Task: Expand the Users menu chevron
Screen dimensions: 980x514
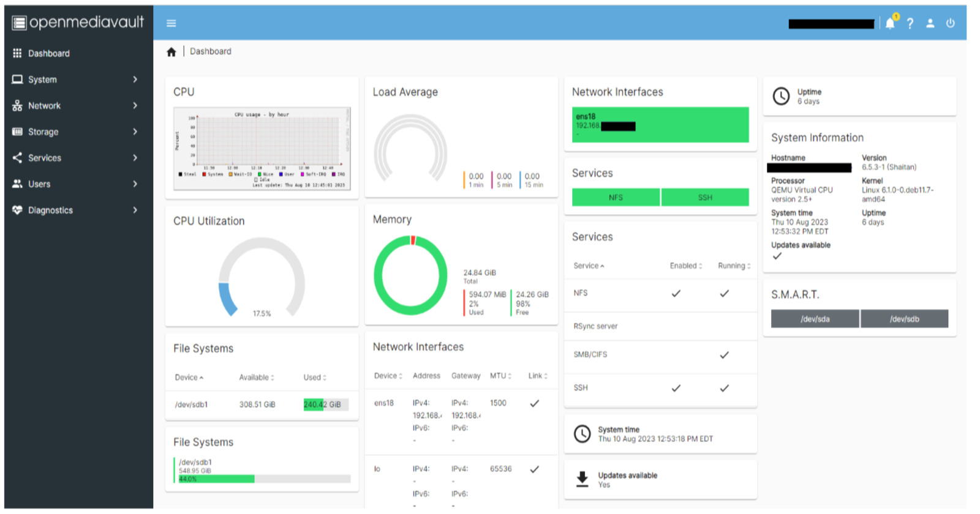Action: point(135,184)
